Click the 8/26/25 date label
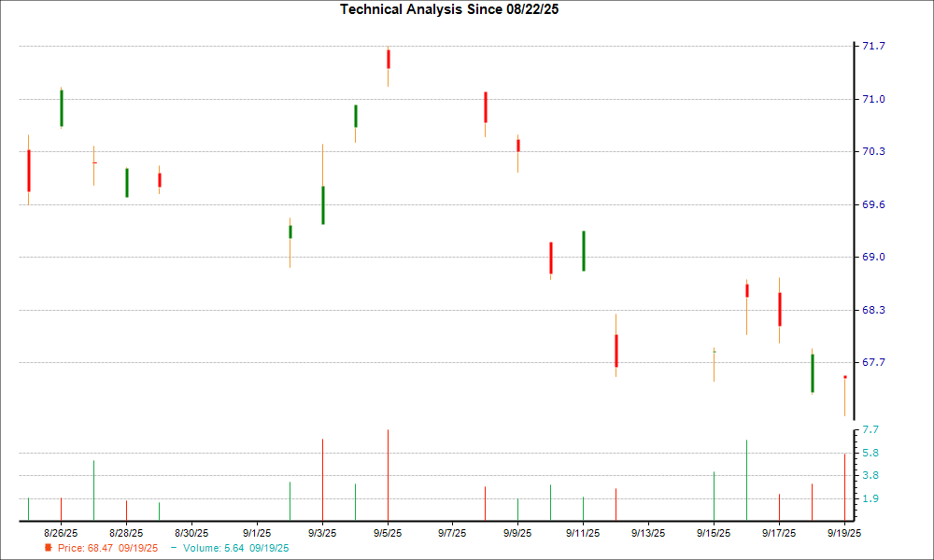Screen dimensions: 934x560 tap(61, 533)
